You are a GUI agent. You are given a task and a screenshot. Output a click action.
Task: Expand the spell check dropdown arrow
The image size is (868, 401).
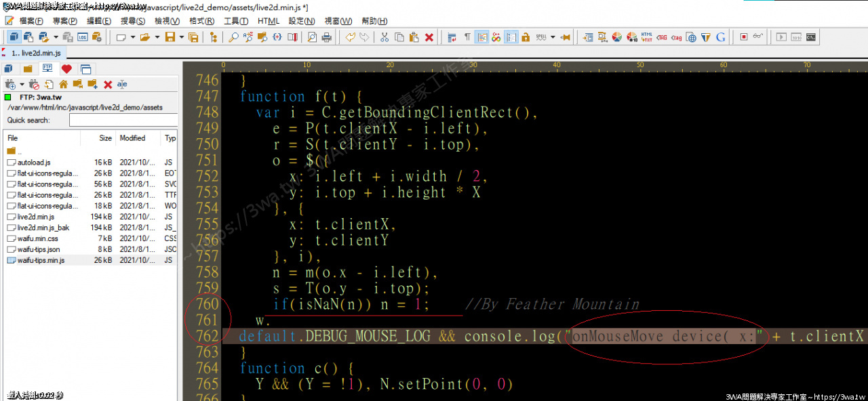tap(553, 37)
